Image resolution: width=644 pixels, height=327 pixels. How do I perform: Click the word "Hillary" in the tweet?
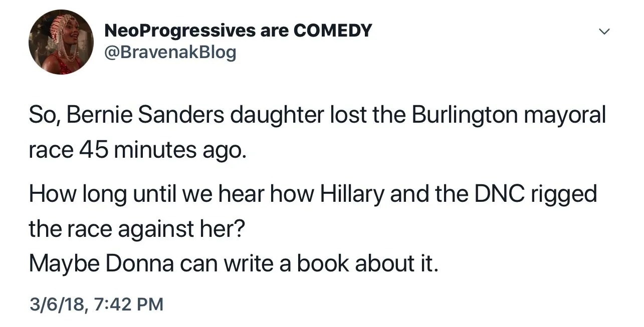pos(352,194)
